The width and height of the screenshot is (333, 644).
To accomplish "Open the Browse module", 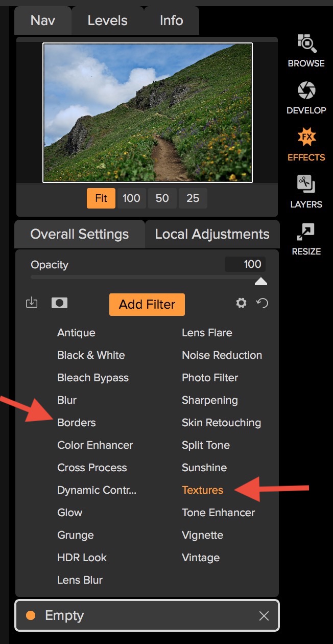I will [x=306, y=51].
